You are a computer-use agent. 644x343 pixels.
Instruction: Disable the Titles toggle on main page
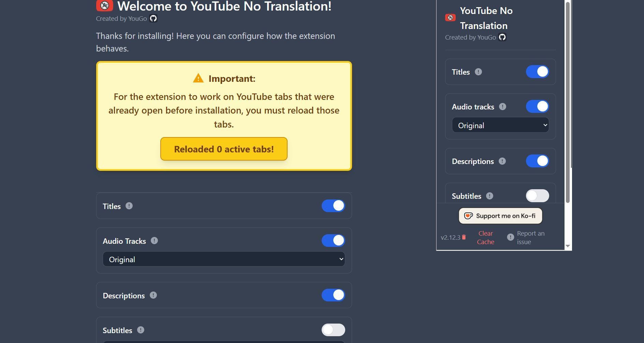[333, 206]
